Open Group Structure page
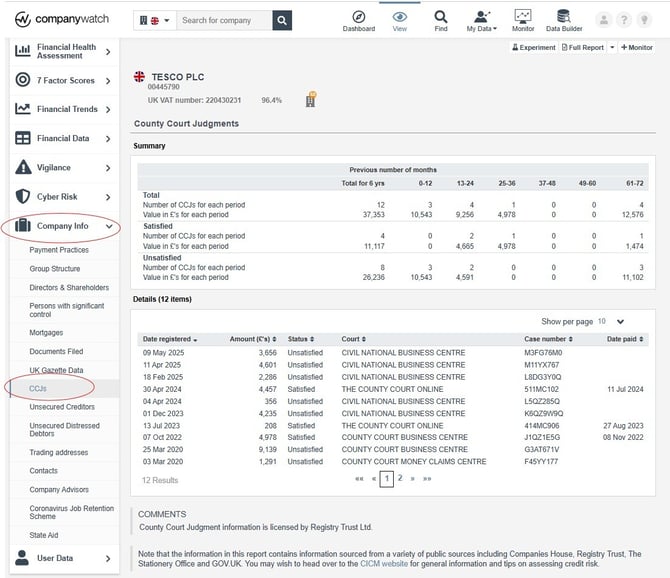670x578 pixels. [55, 269]
